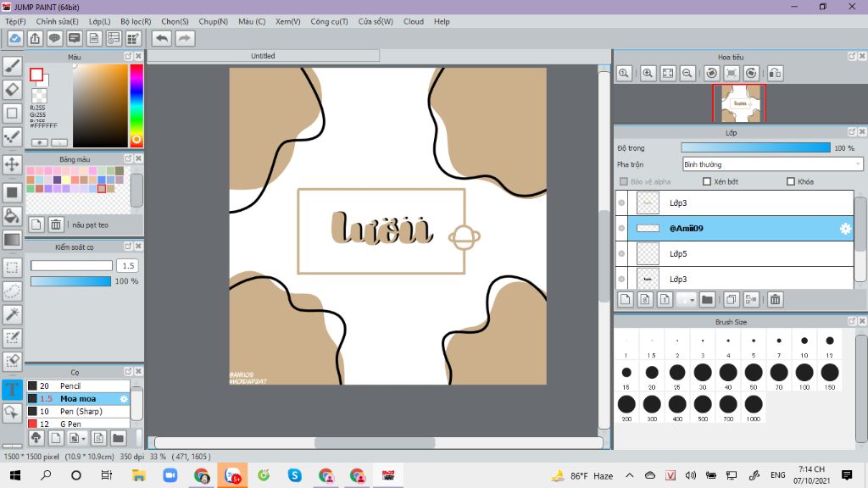868x488 pixels.
Task: Open the Pha trộn blend mode dropdown
Action: pos(773,164)
